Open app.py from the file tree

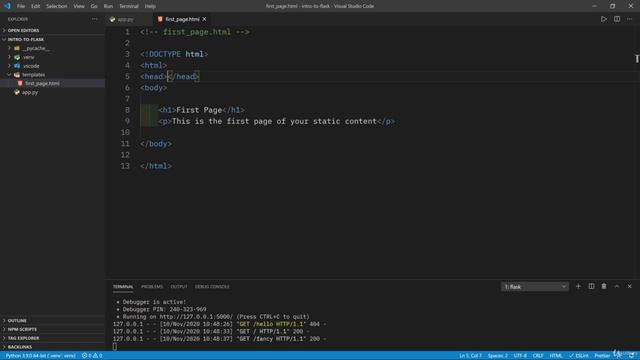click(x=30, y=92)
